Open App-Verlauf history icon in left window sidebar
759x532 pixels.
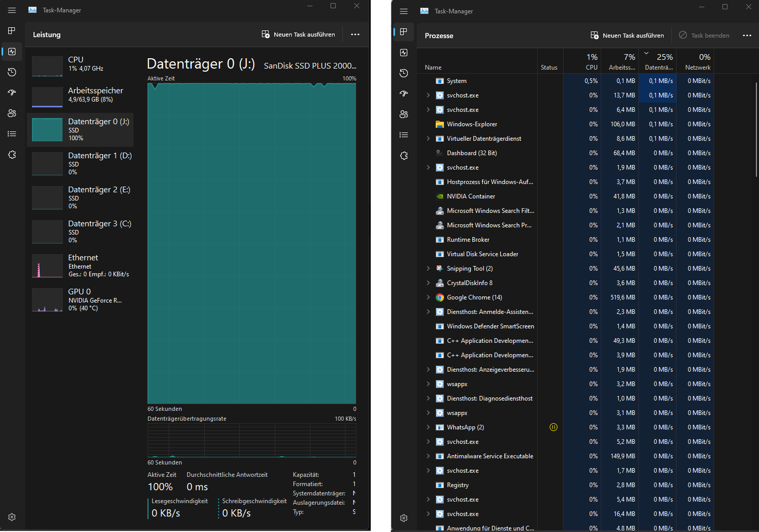(12, 72)
